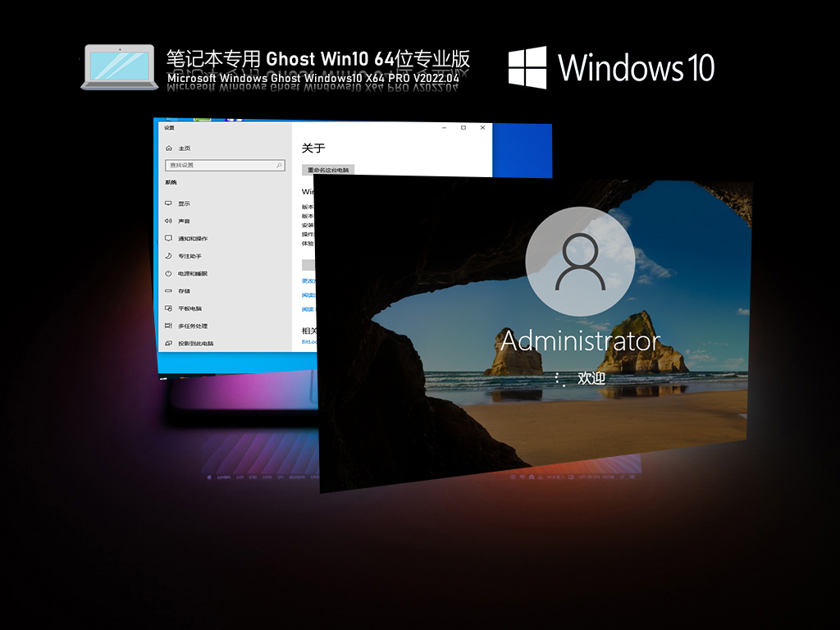This screenshot has height=630, width=840.
Task: Open Focus assist (专注助手)
Action: point(189,256)
